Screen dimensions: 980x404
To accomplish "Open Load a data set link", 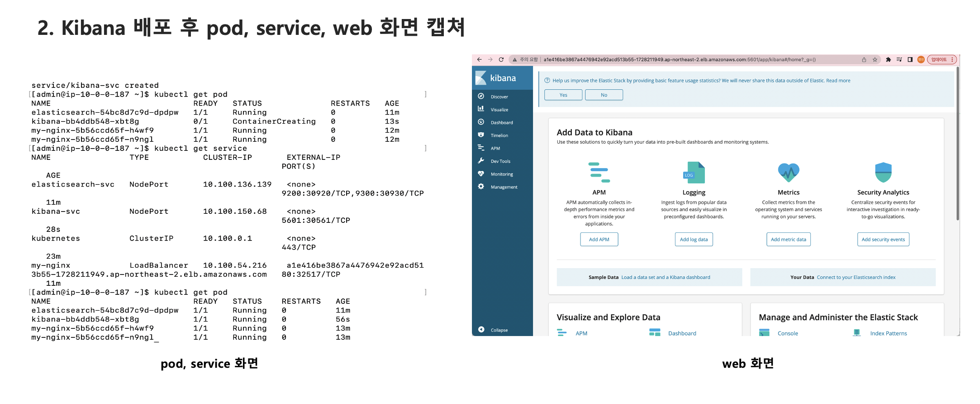I will [666, 277].
